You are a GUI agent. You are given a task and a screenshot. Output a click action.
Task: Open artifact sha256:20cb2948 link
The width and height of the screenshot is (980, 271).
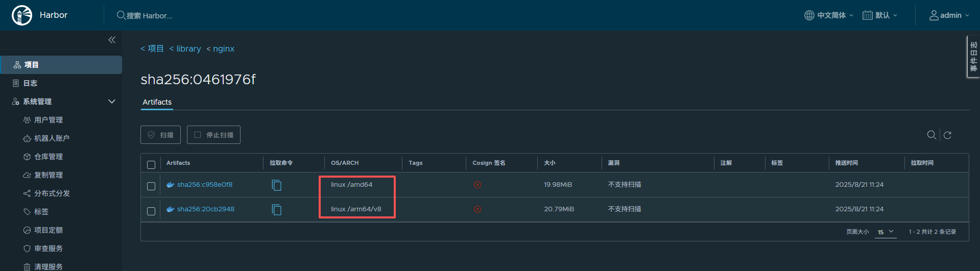[206, 209]
